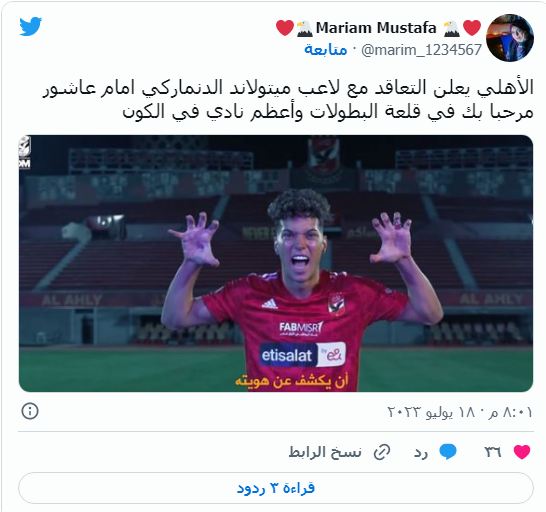Follow the account via the متابعة link
The image size is (546, 512).
point(326,50)
